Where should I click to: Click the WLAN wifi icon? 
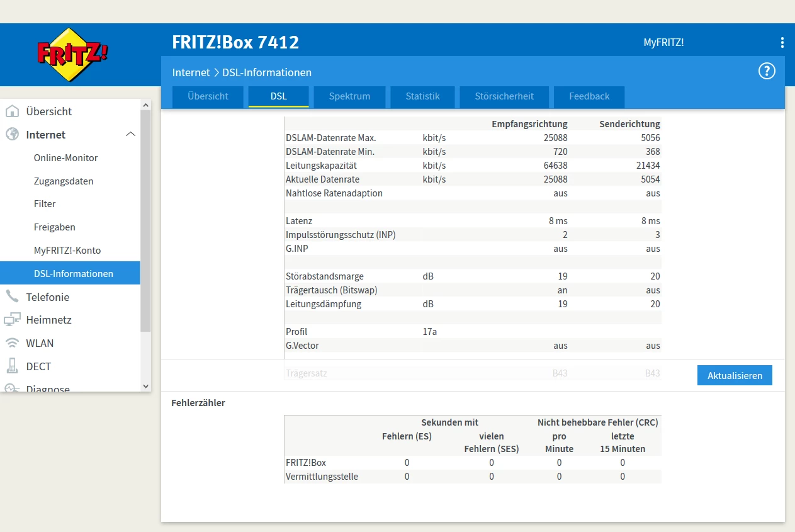point(12,343)
